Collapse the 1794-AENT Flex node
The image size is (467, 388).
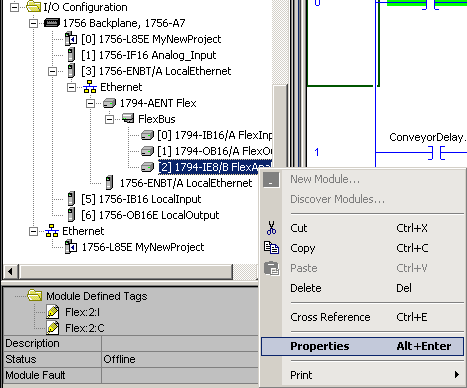click(90, 103)
